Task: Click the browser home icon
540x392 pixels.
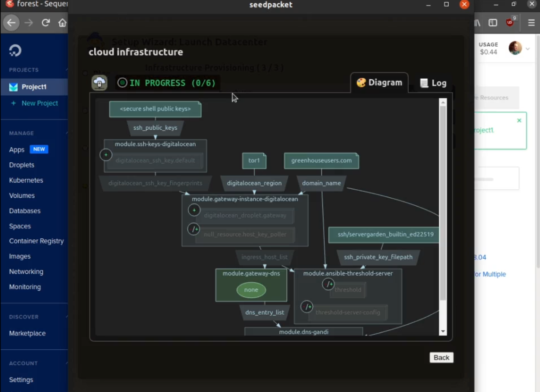Action: coord(63,23)
